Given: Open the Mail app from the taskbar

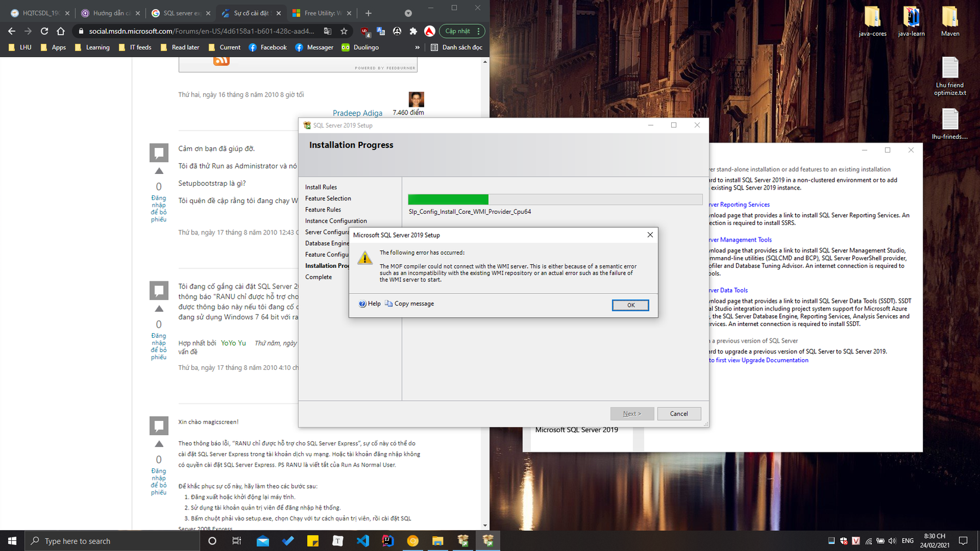Looking at the screenshot, I should pos(263,541).
